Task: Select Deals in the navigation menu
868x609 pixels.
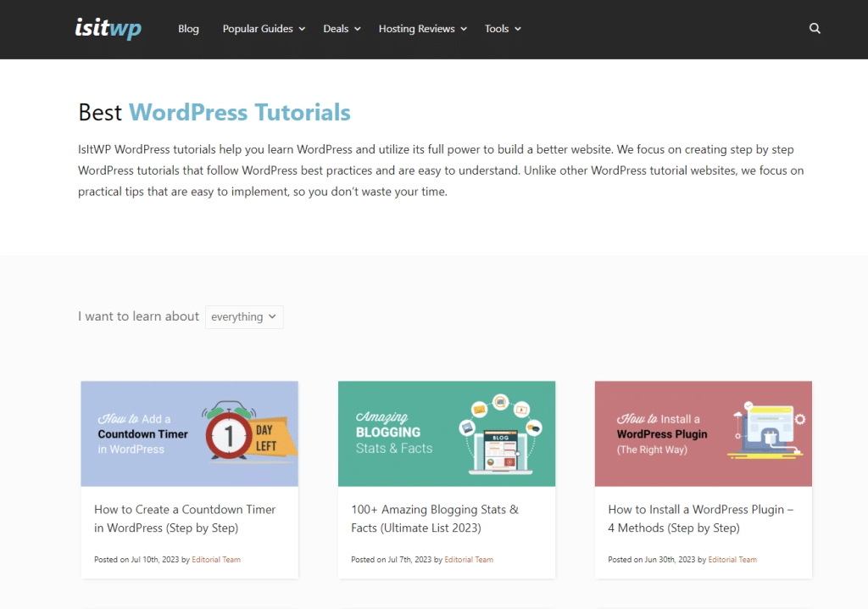Action: 335,28
